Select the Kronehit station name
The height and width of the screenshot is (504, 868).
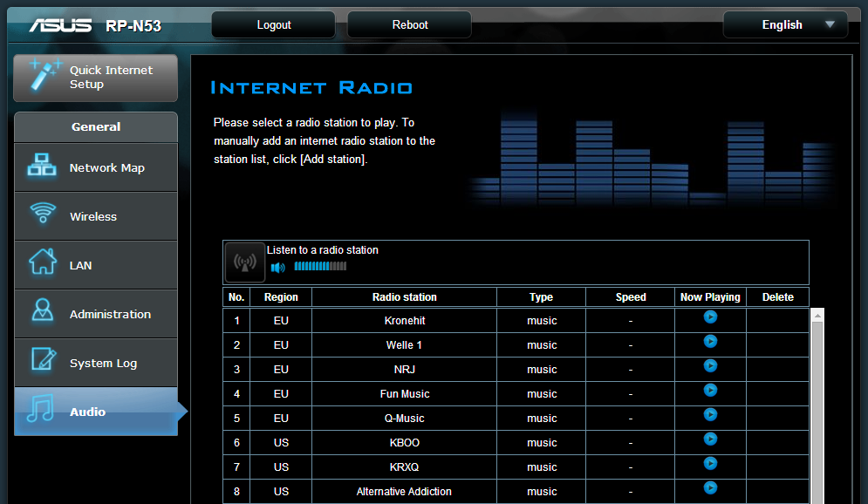405,321
